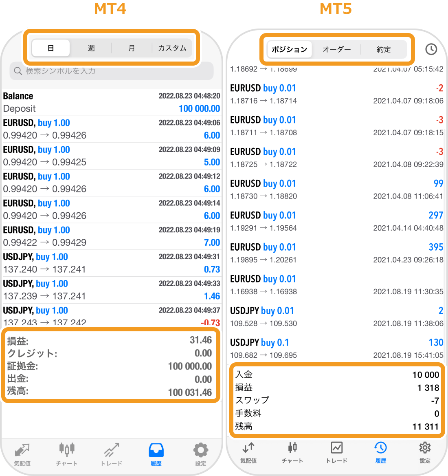Tap the MT5 clock period icon
This screenshot has width=448, height=476.
(x=431, y=49)
